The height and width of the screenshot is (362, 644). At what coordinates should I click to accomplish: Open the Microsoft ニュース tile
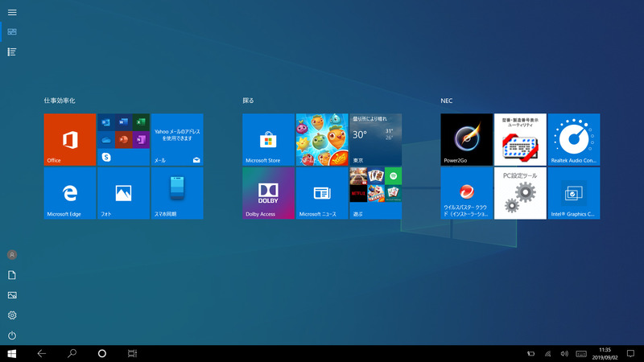point(322,193)
